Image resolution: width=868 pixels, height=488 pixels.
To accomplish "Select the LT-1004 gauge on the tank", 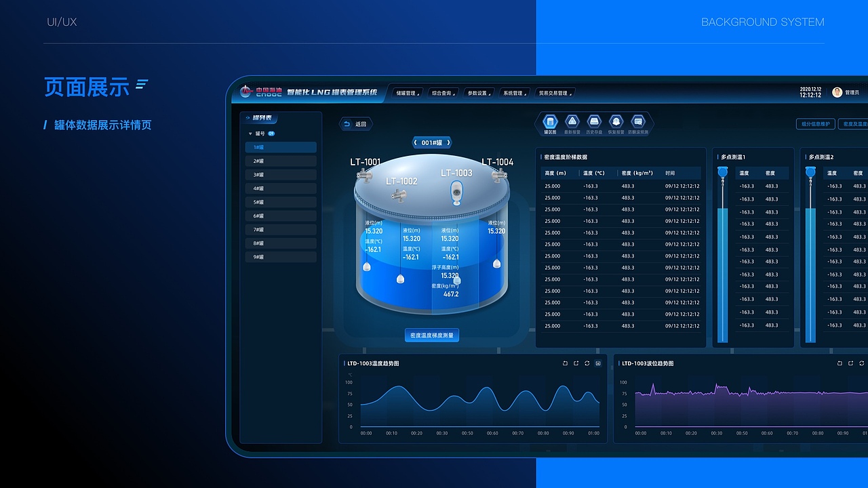I will pyautogui.click(x=500, y=176).
